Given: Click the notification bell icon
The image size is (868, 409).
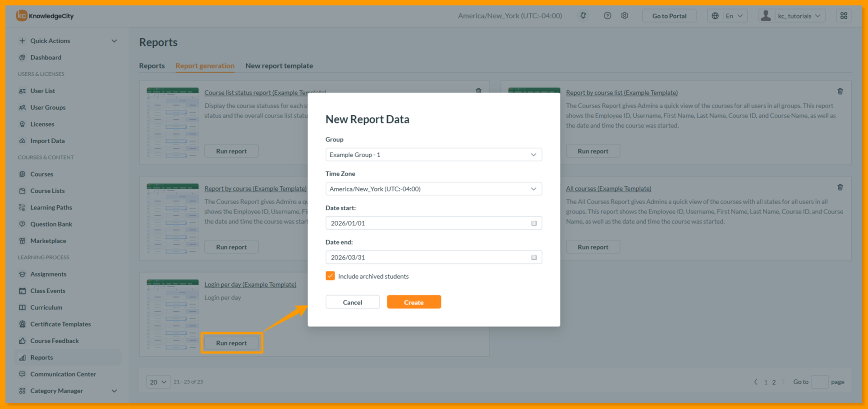Looking at the screenshot, I should point(583,16).
